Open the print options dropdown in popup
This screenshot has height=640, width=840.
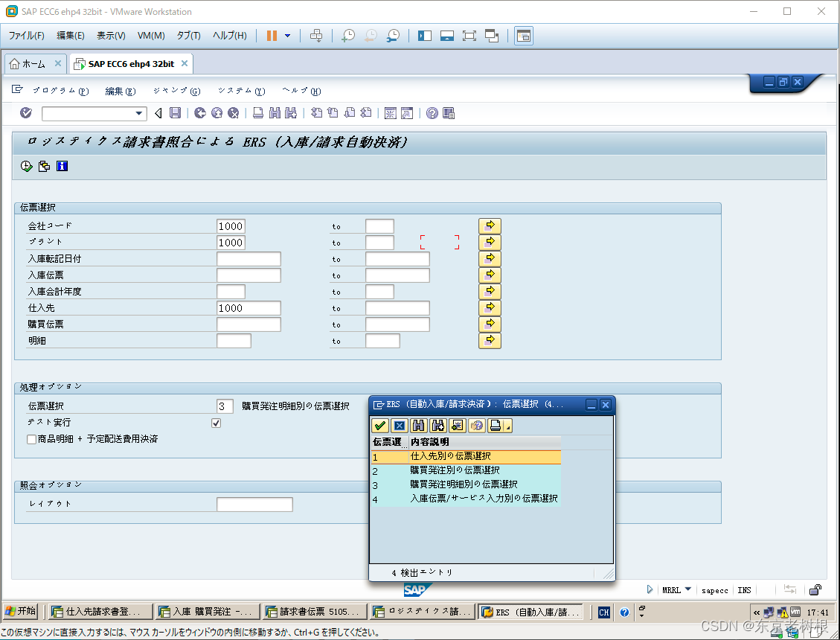(508, 426)
